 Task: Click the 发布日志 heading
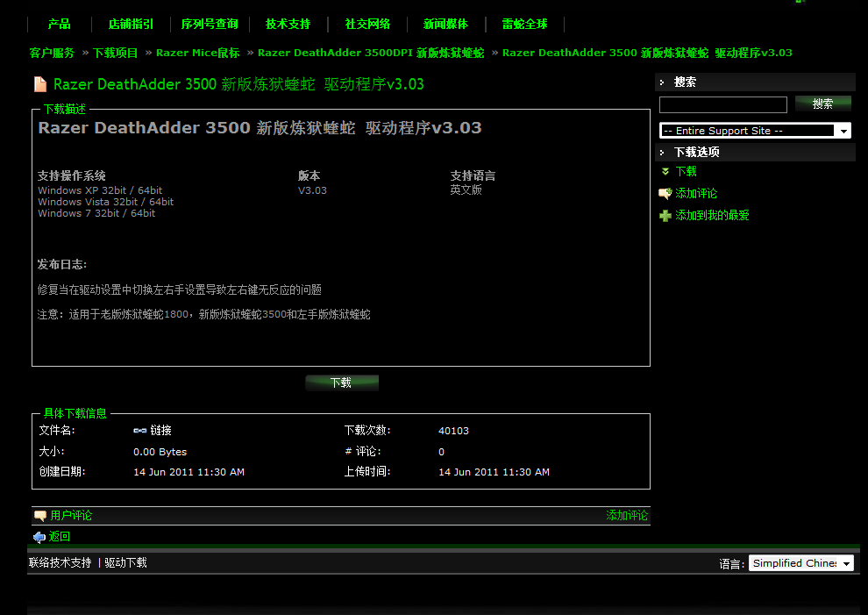62,265
